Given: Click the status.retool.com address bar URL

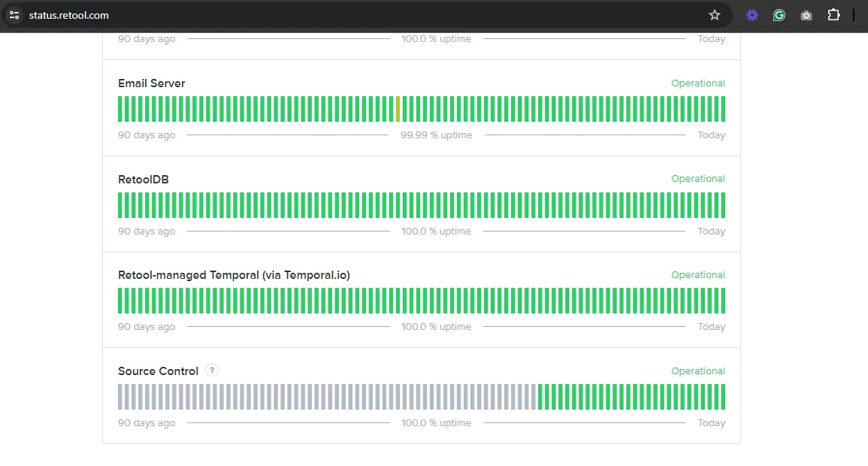Looking at the screenshot, I should pyautogui.click(x=68, y=16).
